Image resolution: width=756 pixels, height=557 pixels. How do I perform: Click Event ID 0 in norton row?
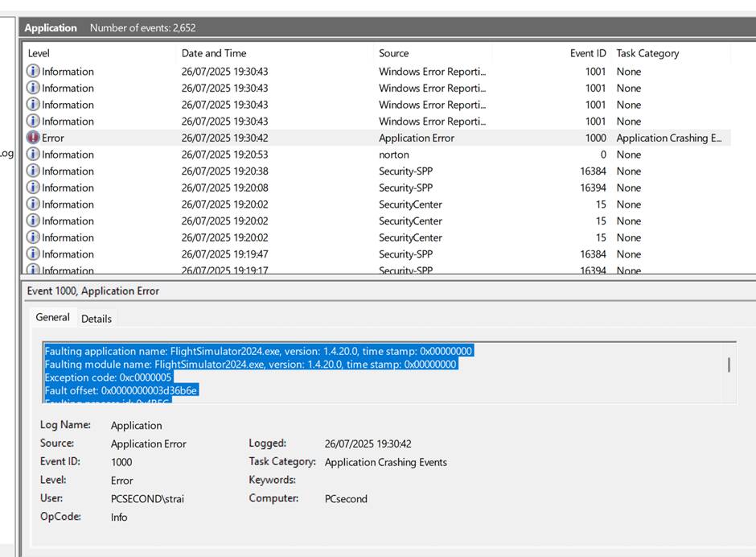click(x=603, y=155)
